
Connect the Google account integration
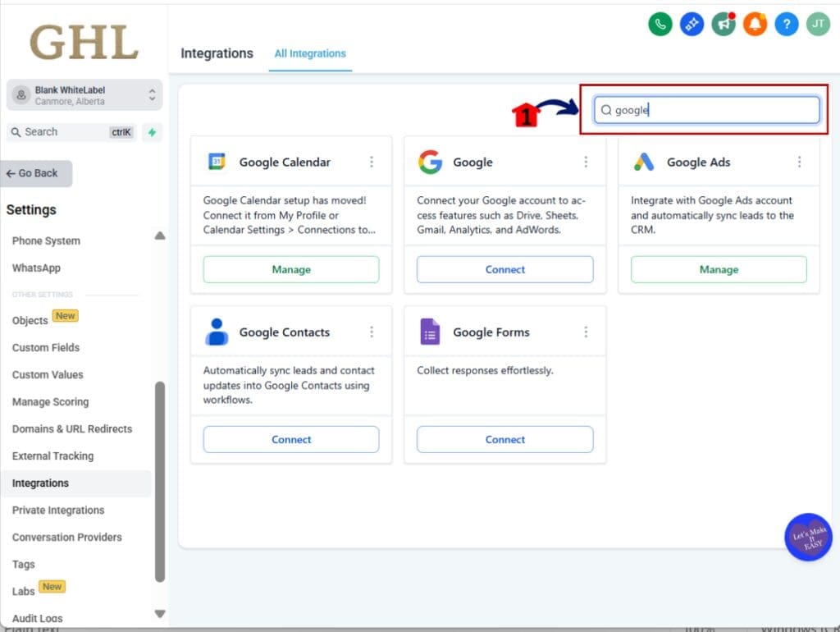(x=504, y=269)
